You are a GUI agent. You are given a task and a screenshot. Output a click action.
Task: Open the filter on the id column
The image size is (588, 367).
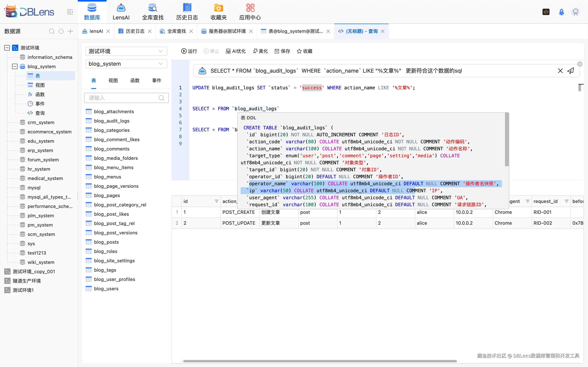(216, 201)
